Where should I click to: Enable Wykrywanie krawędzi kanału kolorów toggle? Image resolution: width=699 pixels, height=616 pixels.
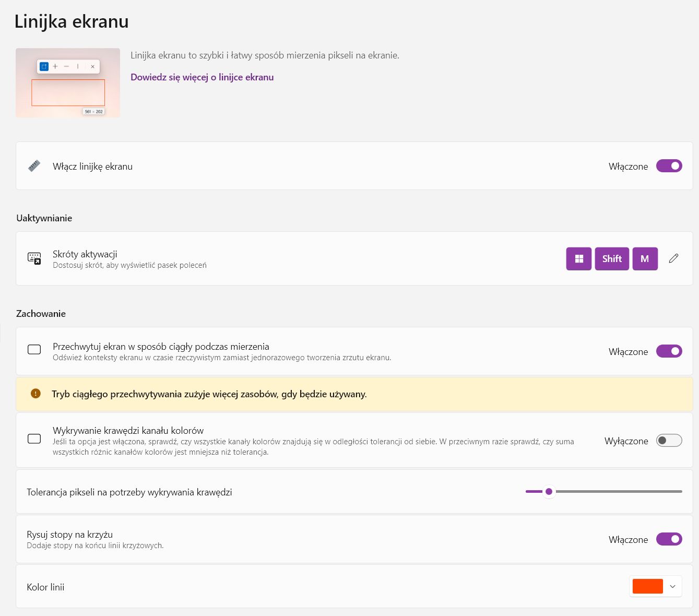669,441
